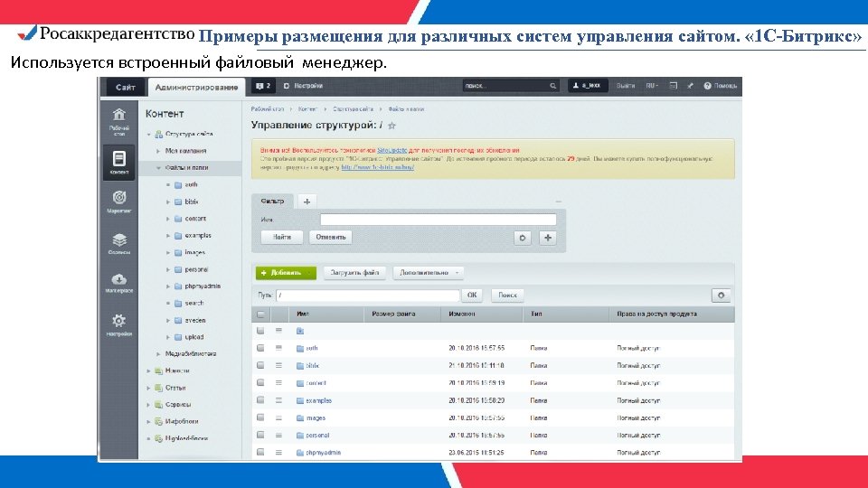Check the examples row checkbox

pos(260,400)
